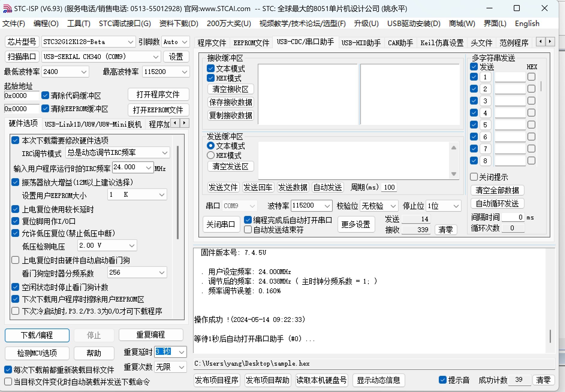This screenshot has height=392, width=565.
Task: Uncheck send checkbox for row 5
Action: point(474,125)
